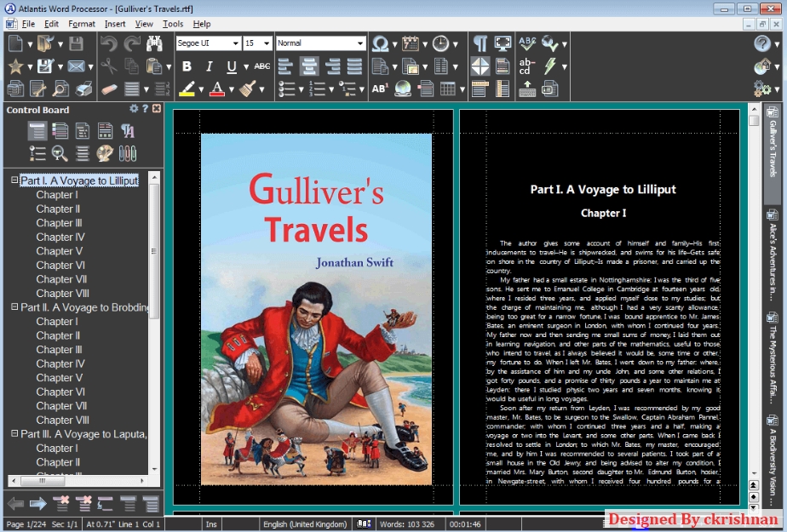Open the Help question mark icon
The height and width of the screenshot is (532, 787).
point(762,43)
